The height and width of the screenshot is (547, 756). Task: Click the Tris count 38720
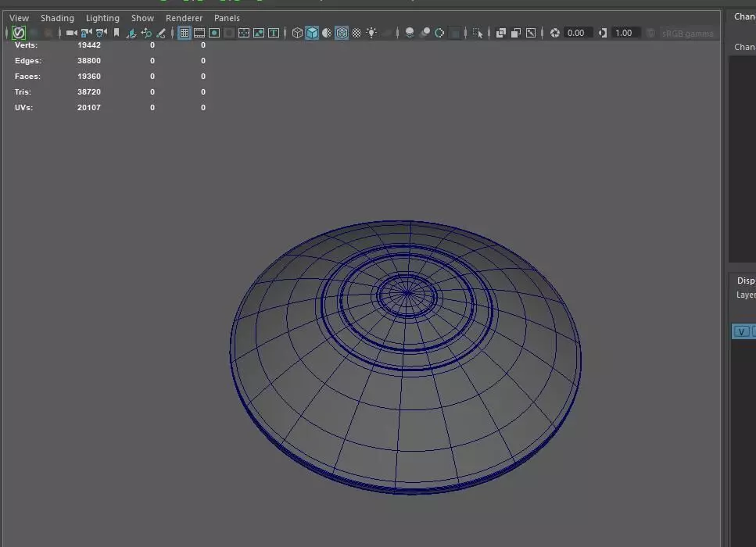(88, 91)
